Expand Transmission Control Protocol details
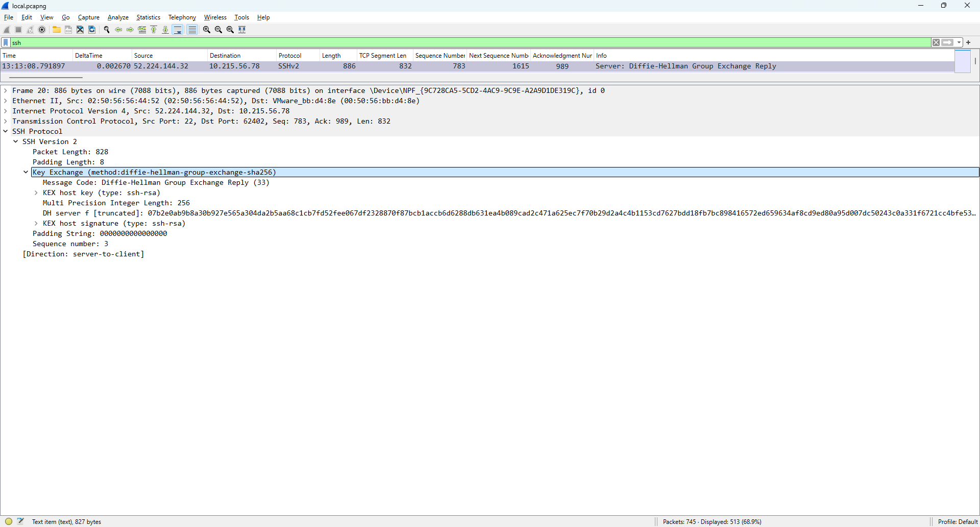This screenshot has width=980, height=527. (x=6, y=121)
